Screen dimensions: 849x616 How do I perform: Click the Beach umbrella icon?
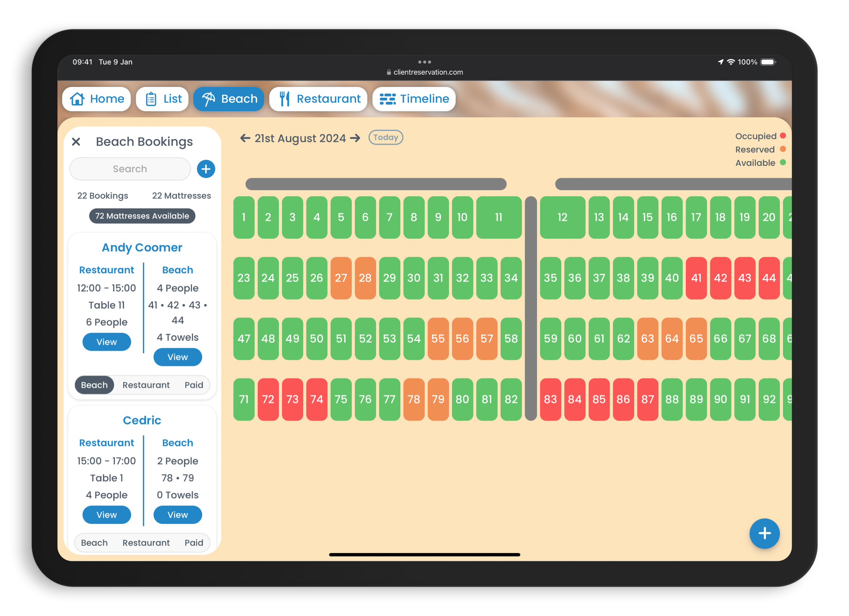coord(208,99)
